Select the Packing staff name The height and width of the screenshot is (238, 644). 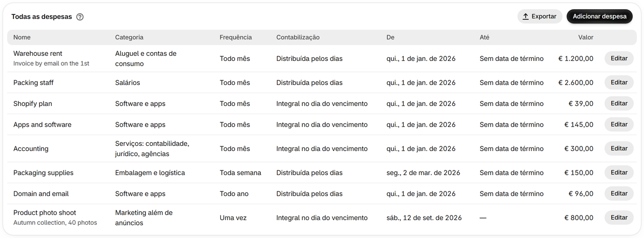point(33,82)
